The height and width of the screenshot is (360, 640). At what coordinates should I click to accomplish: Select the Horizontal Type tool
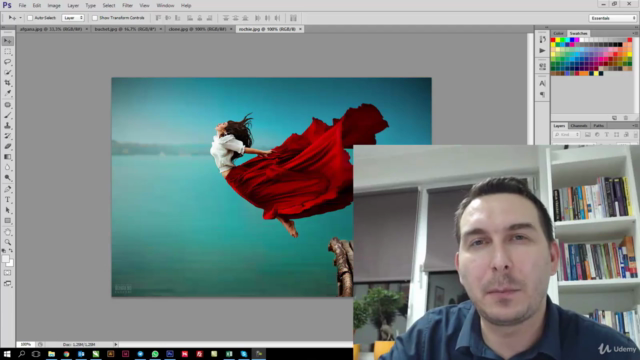(x=8, y=200)
